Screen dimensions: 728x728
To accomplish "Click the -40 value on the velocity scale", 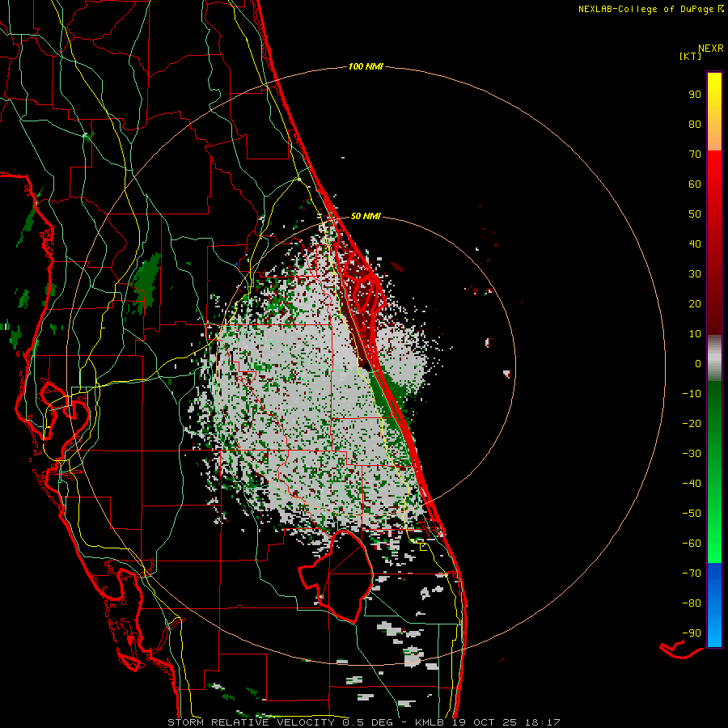I will pyautogui.click(x=692, y=484).
